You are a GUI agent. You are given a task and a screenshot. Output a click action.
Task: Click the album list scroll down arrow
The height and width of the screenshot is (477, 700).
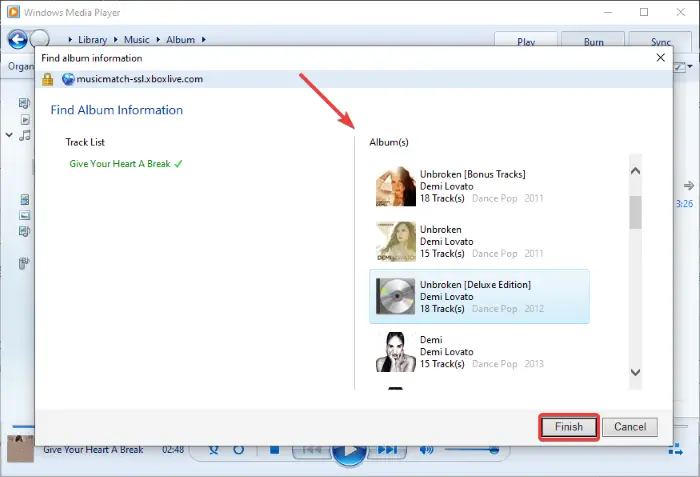635,372
